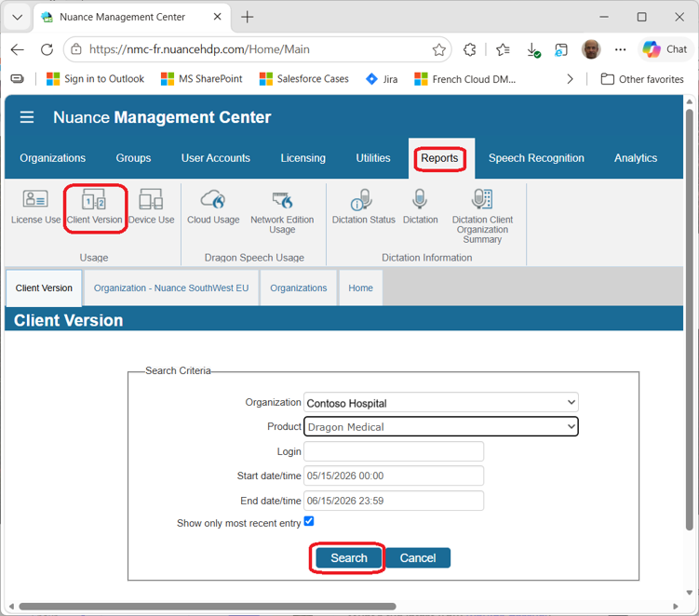Open the tab actions dropdown menu

point(18,17)
